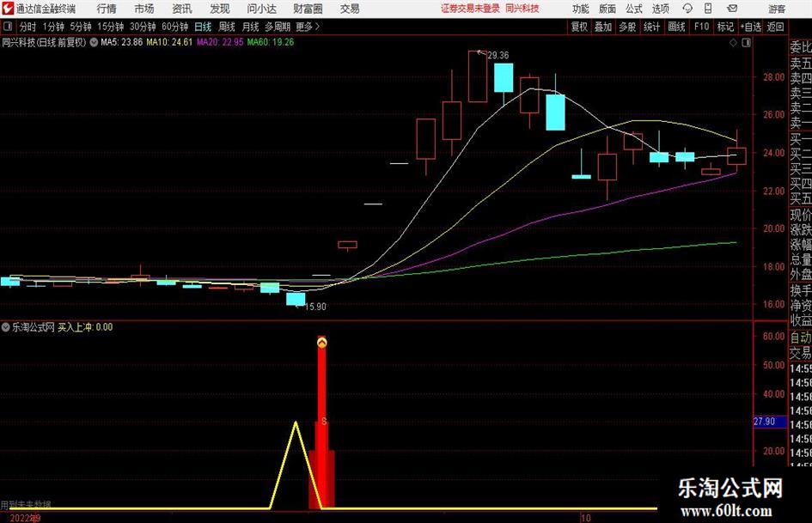Open the 公式 menu
Screen dimensions: 812x523
point(633,9)
